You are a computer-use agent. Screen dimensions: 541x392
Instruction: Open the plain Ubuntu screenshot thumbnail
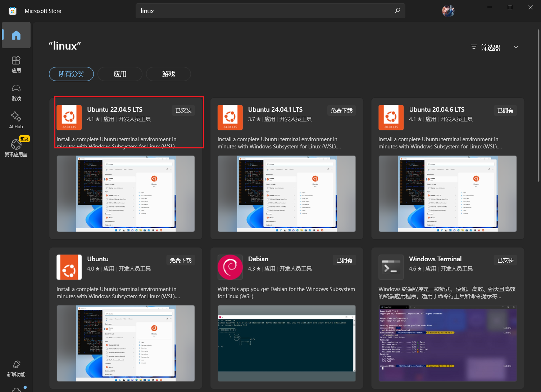tap(126, 343)
